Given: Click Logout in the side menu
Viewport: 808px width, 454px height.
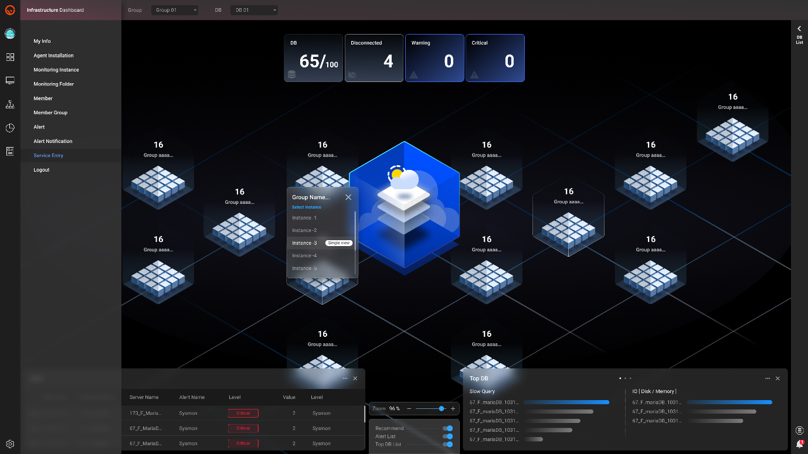Looking at the screenshot, I should click(x=41, y=170).
